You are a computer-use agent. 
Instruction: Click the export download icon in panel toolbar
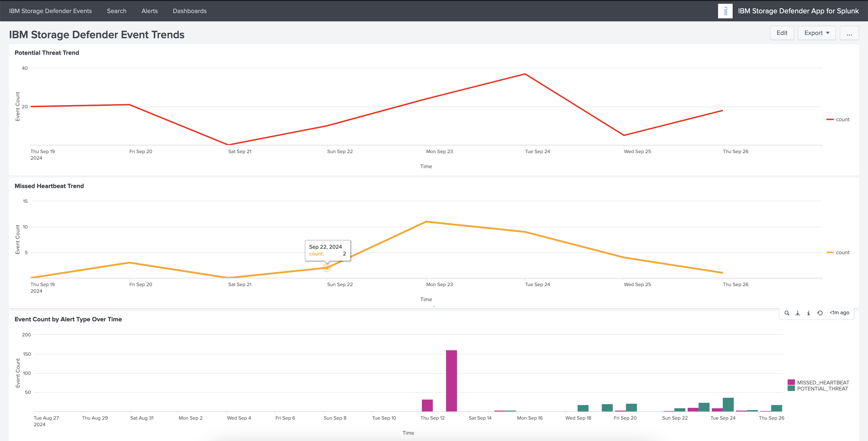[x=798, y=313]
